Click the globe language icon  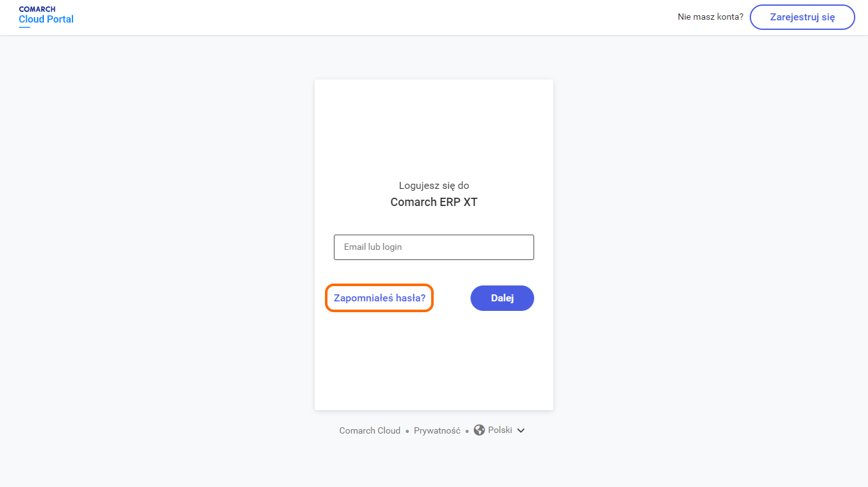(x=479, y=430)
